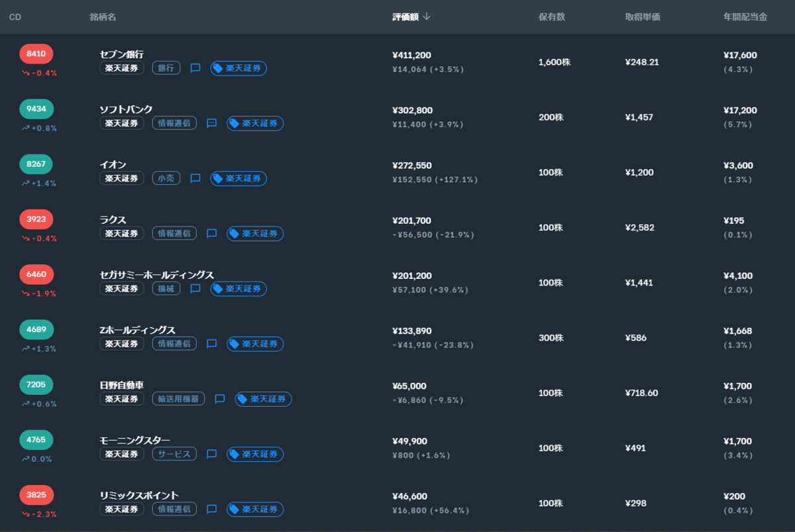The image size is (795, 532).
Task: Click the サービス sector tag for モーニングスター
Action: point(174,454)
